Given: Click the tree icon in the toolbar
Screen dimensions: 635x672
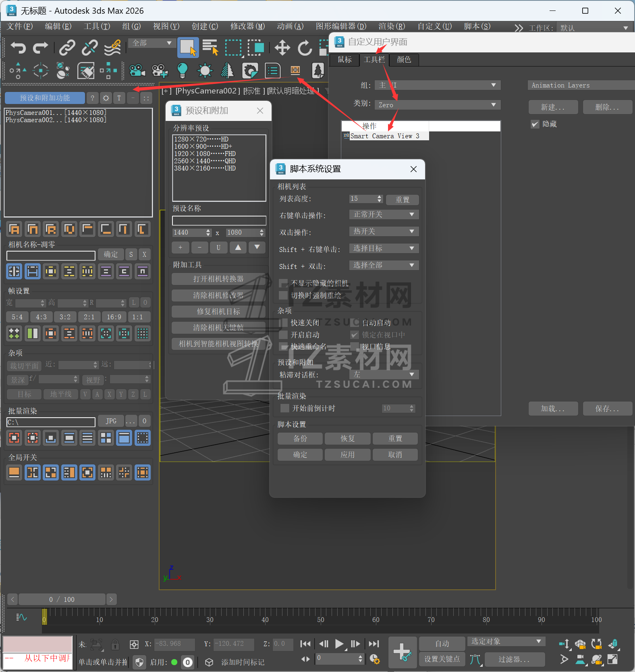Looking at the screenshot, I should (318, 71).
